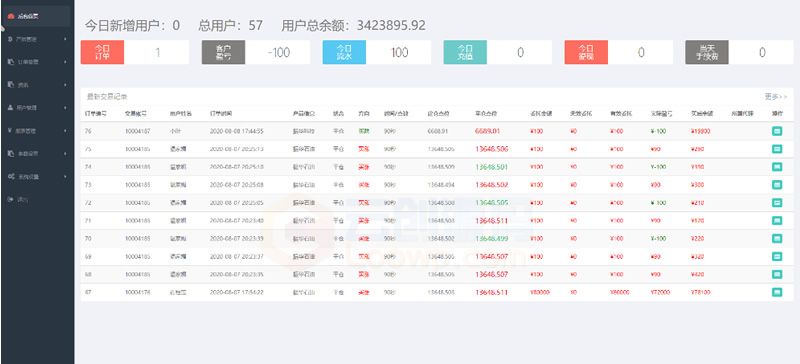The height and width of the screenshot is (364, 800).
Task: Click green close price 13648.499
Action: [491, 238]
